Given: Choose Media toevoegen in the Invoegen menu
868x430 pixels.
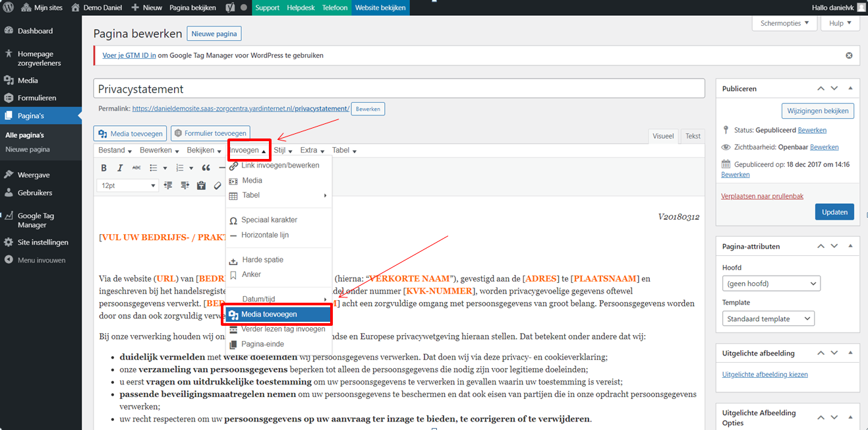Looking at the screenshot, I should (x=278, y=315).
